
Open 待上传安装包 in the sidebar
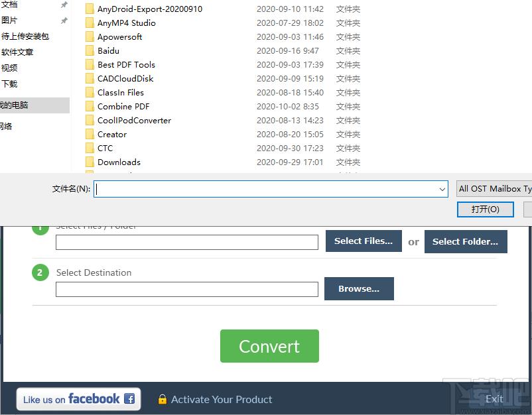(25, 36)
